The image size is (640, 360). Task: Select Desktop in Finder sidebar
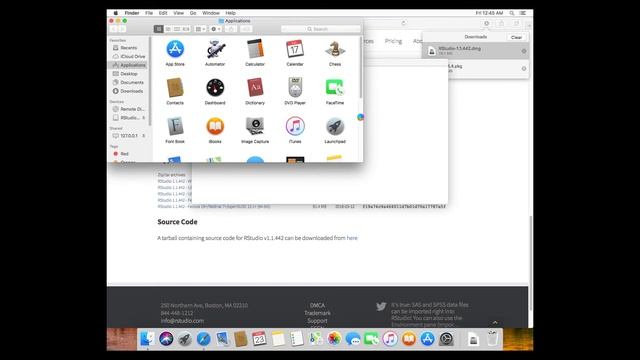coord(129,74)
